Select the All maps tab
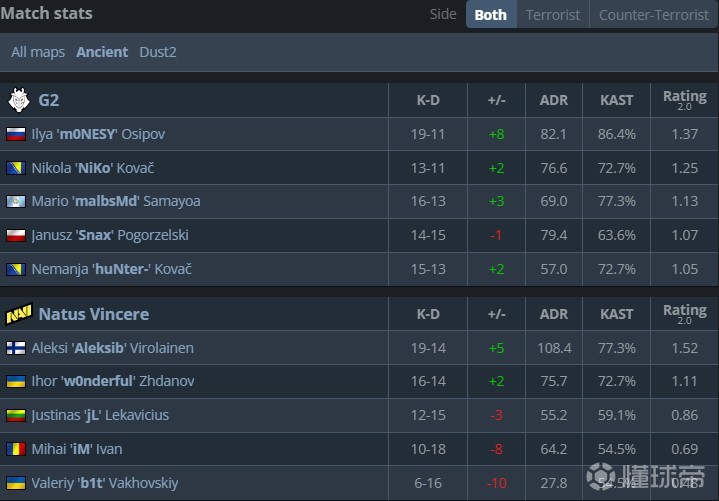 click(38, 52)
